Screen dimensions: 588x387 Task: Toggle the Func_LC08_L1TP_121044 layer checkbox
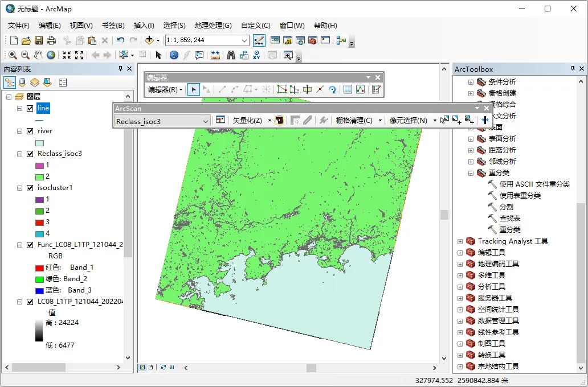pos(30,245)
